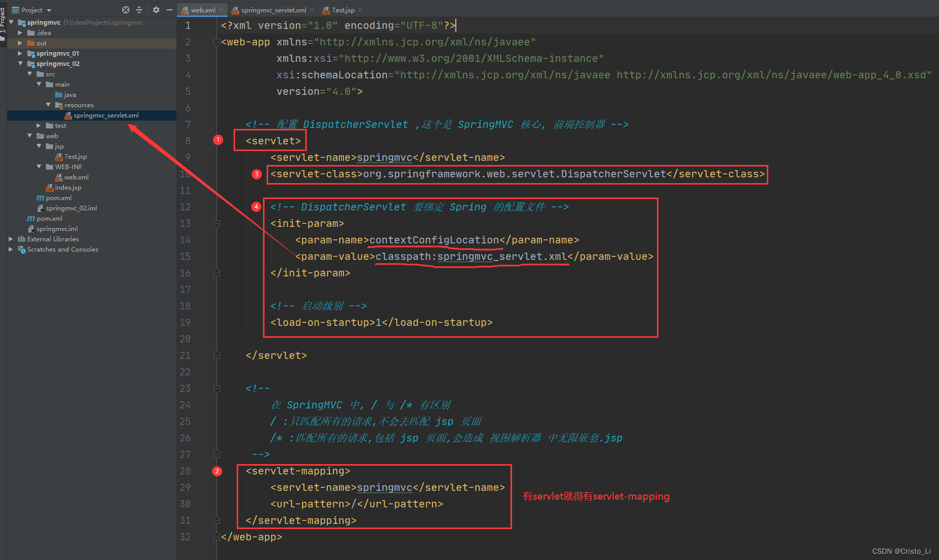939x560 pixels.
Task: Toggle code fold at line 31 servlet-mapping end
Action: (x=217, y=520)
